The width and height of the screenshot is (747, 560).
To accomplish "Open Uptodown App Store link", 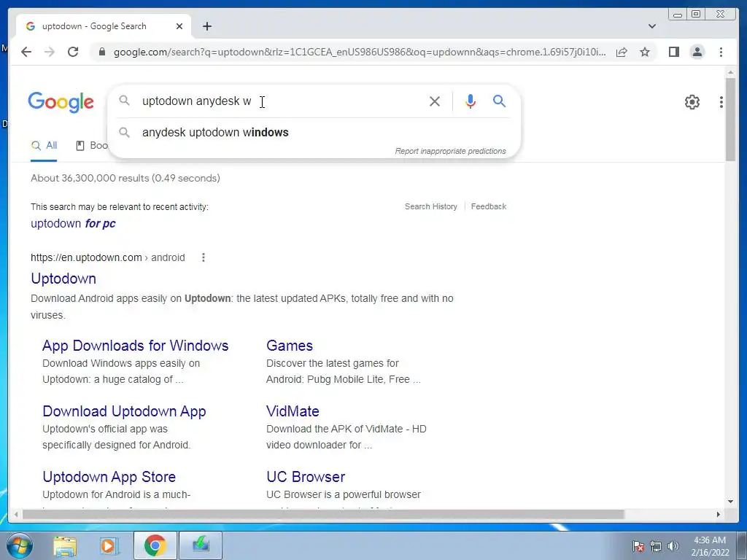I will pos(109,477).
